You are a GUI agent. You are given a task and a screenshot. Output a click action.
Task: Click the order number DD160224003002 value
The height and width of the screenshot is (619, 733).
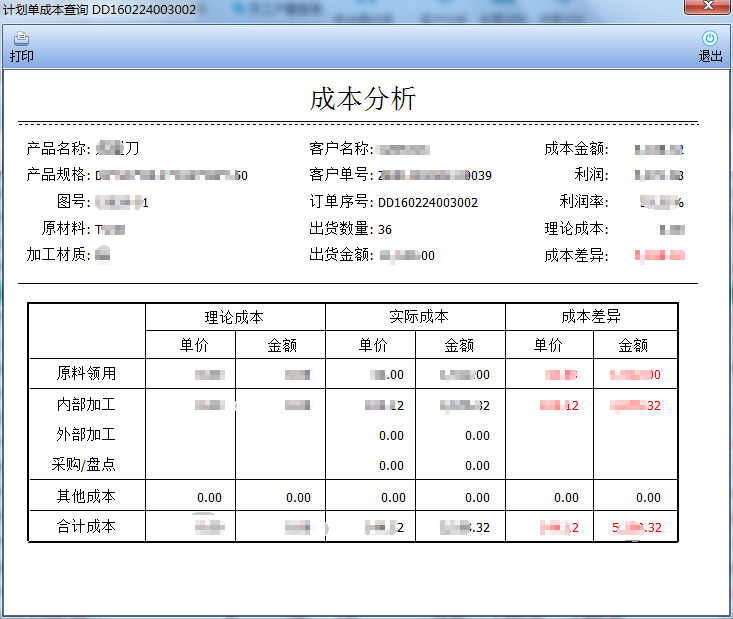(428, 203)
